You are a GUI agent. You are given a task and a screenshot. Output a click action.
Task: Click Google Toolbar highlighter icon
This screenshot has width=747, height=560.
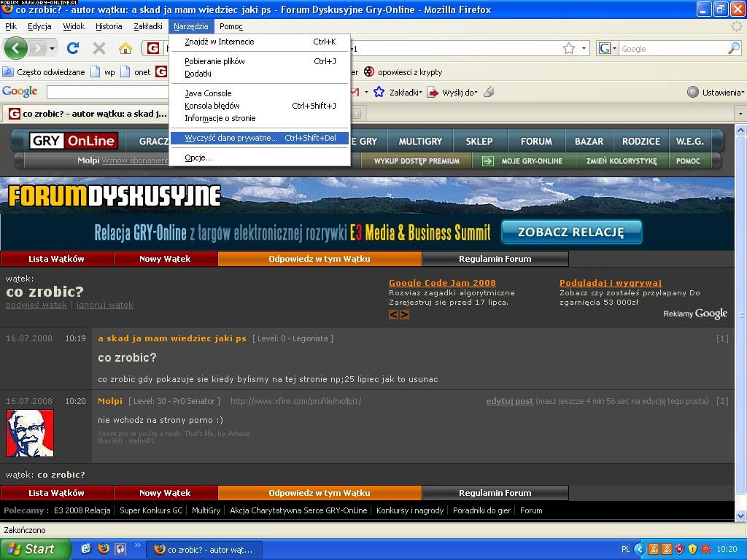coord(489,92)
